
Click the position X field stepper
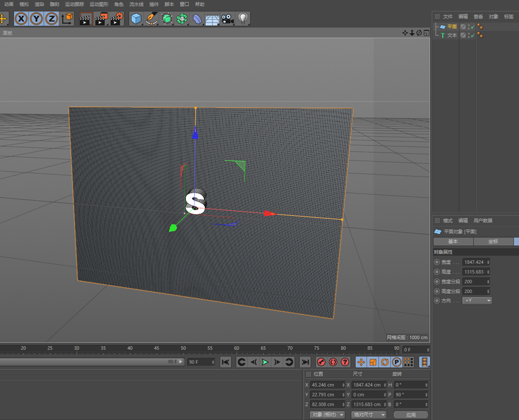coord(343,385)
